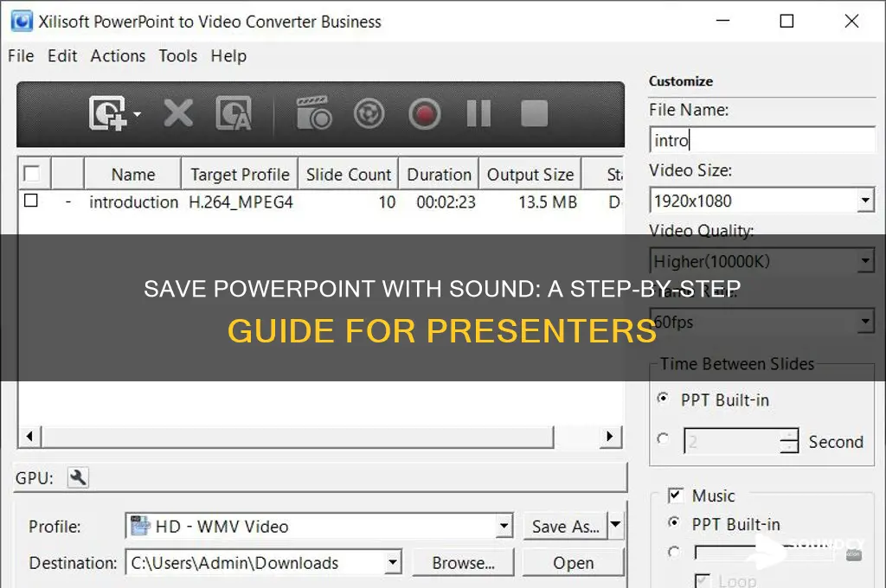Click the File Name input field
This screenshot has width=886, height=588.
[762, 140]
